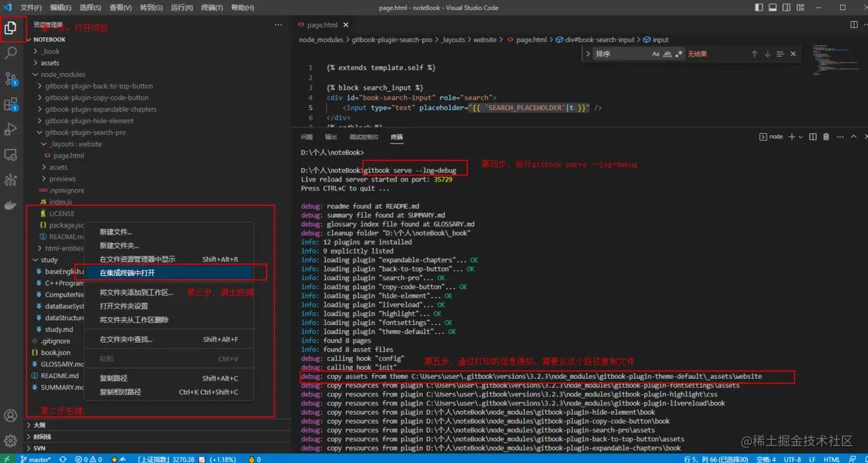Viewport: 868px width, 463px height.
Task: Expand the top-level assets folder
Action: (50, 63)
